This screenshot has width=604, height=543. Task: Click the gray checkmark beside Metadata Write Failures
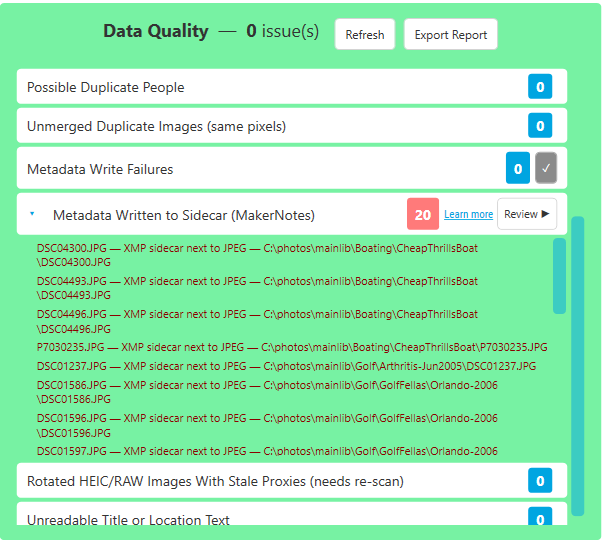tap(546, 168)
